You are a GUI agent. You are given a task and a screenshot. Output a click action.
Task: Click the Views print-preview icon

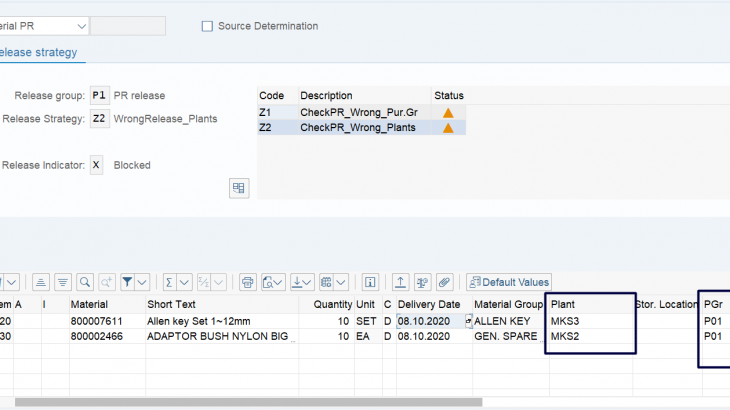coord(273,282)
